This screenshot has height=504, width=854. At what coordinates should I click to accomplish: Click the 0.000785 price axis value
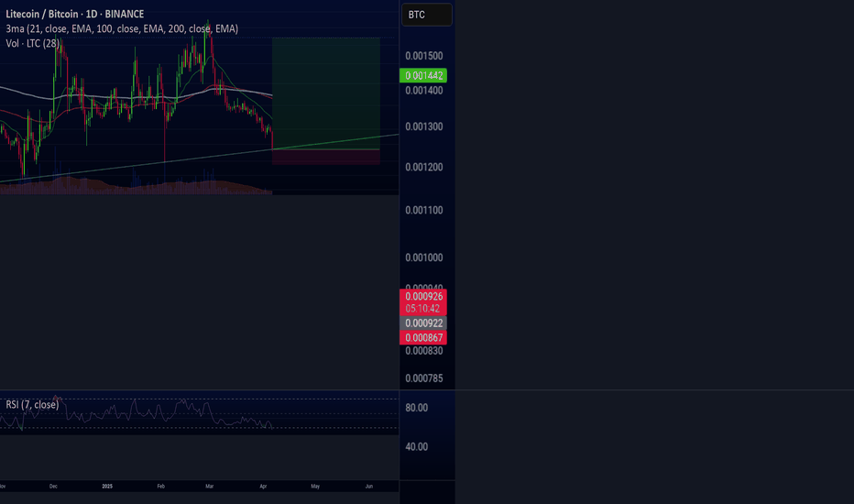pyautogui.click(x=423, y=378)
